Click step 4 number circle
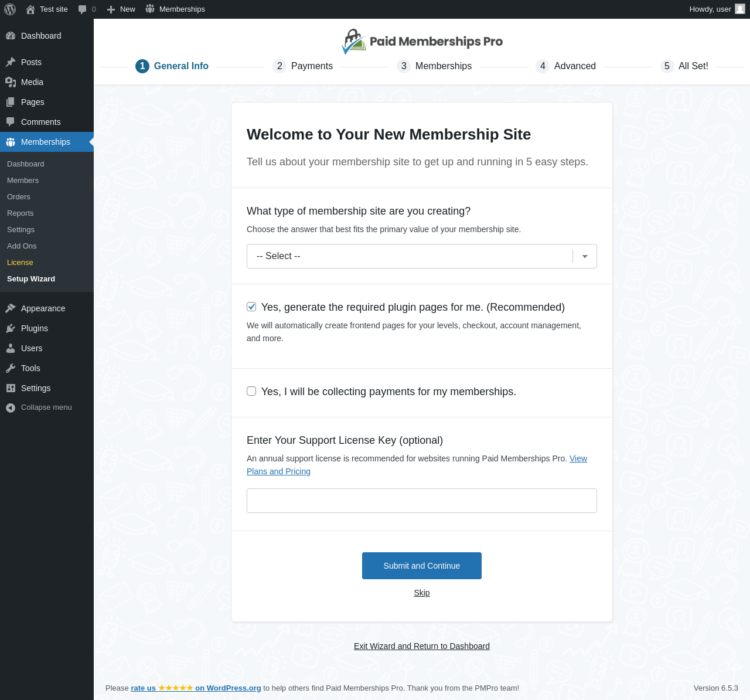This screenshot has width=750, height=700. coord(543,66)
